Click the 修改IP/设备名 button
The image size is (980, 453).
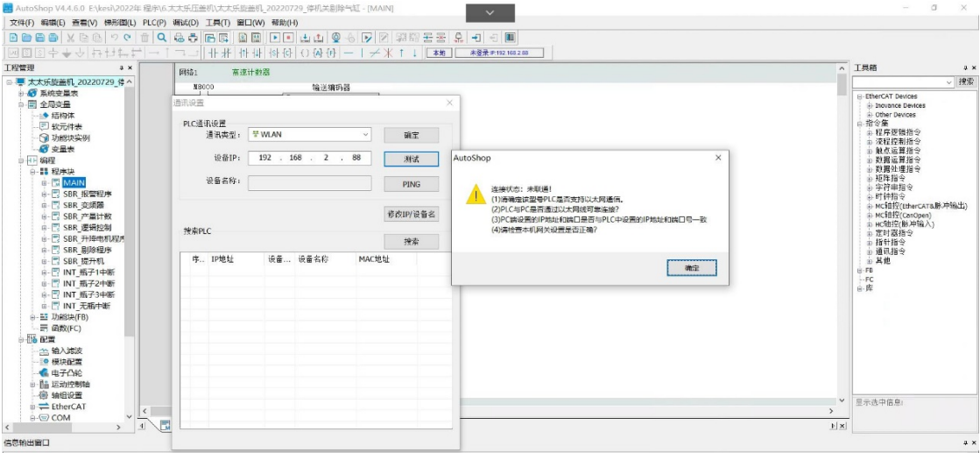(412, 215)
